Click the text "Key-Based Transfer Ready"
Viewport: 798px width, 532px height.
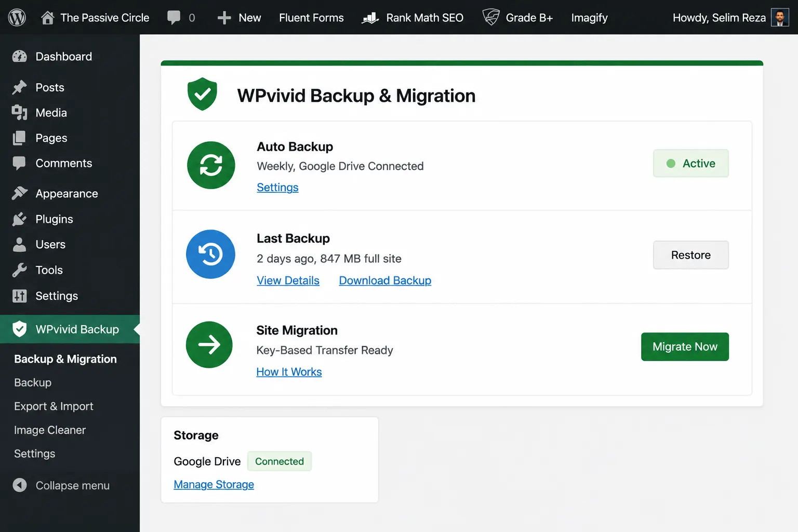(x=325, y=350)
